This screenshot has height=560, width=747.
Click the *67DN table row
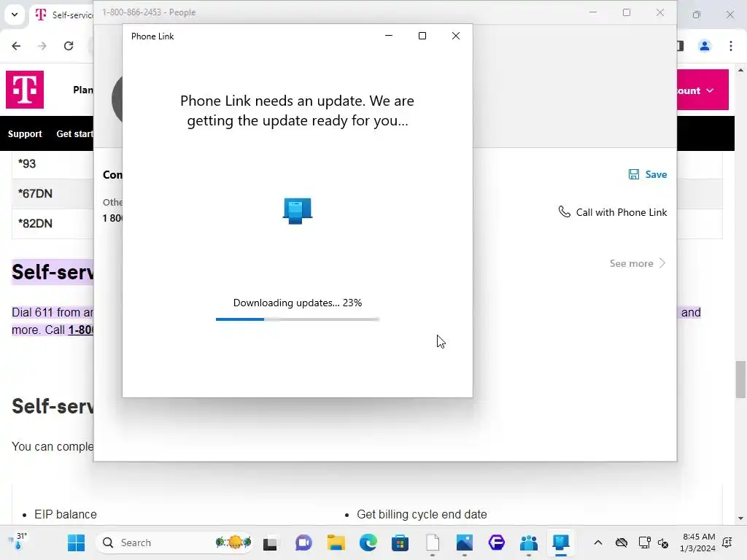pyautogui.click(x=53, y=194)
